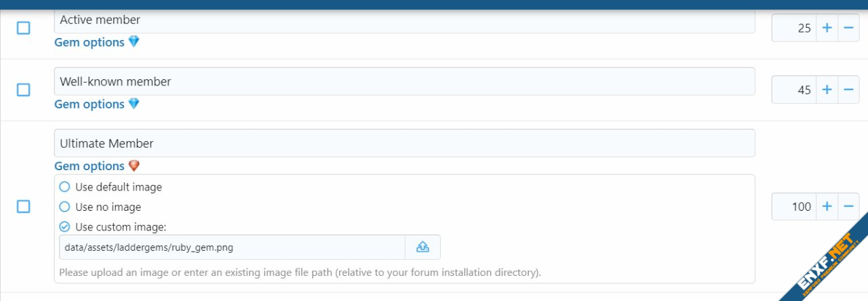Click the blue gem icon under Active member
The image size is (868, 301).
(134, 42)
